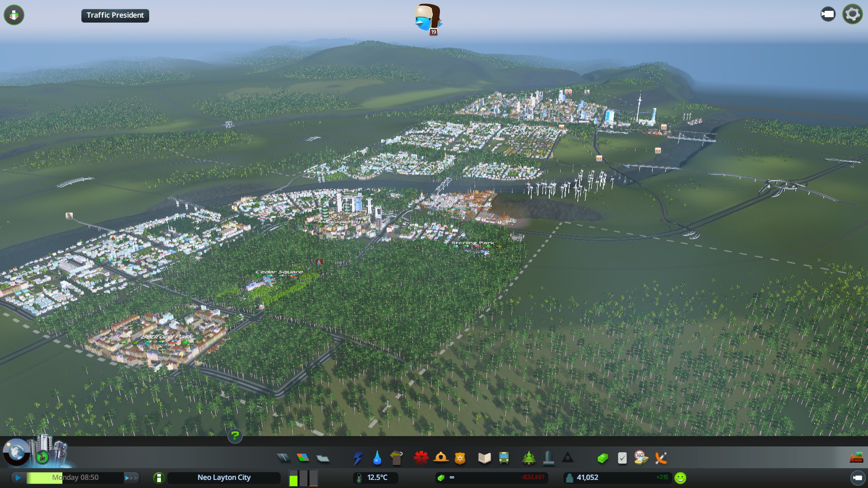868x488 pixels.
Task: Toggle the bulldozer tool
Action: point(856,458)
